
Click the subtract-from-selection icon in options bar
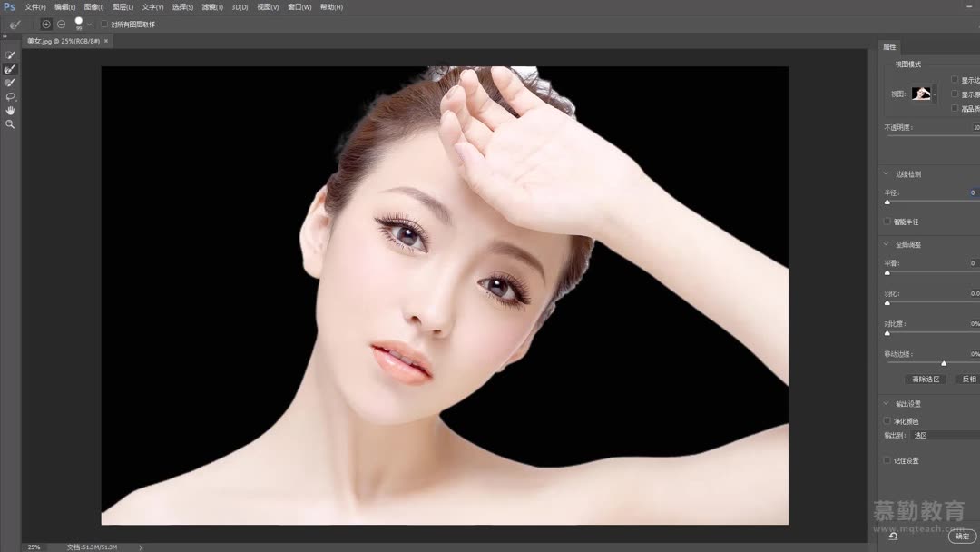[x=60, y=24]
